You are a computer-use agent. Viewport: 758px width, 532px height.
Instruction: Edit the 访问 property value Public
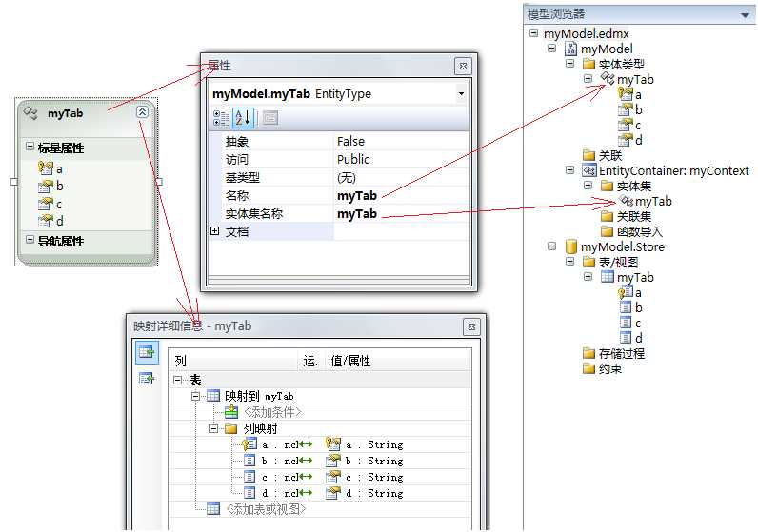(401, 159)
